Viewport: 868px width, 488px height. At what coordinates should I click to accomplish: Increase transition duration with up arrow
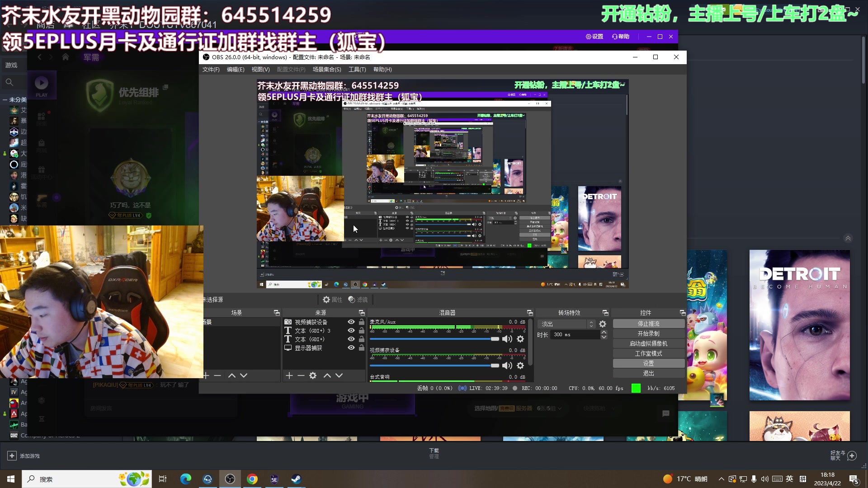click(604, 333)
